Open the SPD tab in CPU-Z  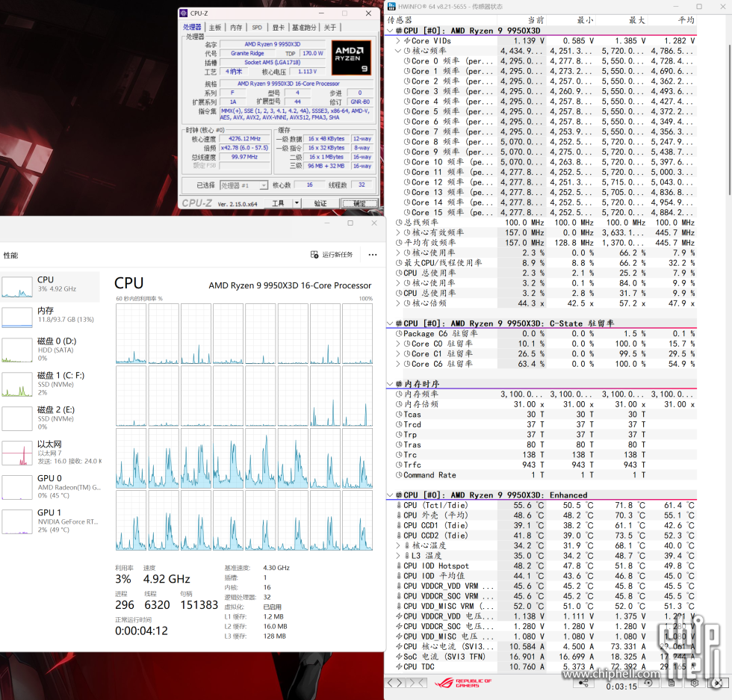coord(257,28)
